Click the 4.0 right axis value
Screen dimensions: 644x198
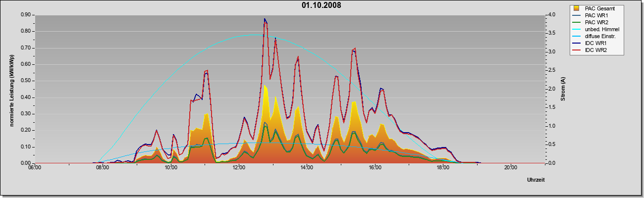point(552,15)
